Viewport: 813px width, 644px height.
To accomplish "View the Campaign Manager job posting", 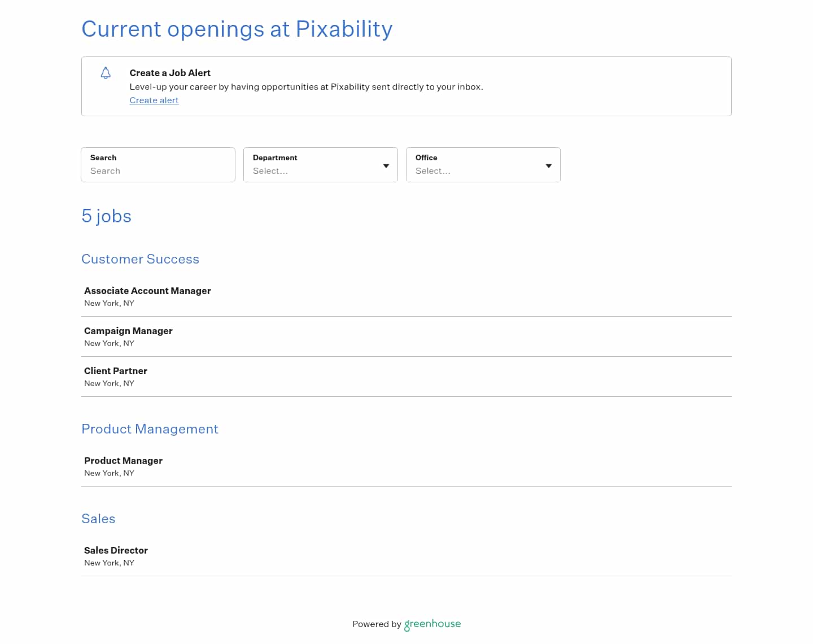I will point(128,331).
